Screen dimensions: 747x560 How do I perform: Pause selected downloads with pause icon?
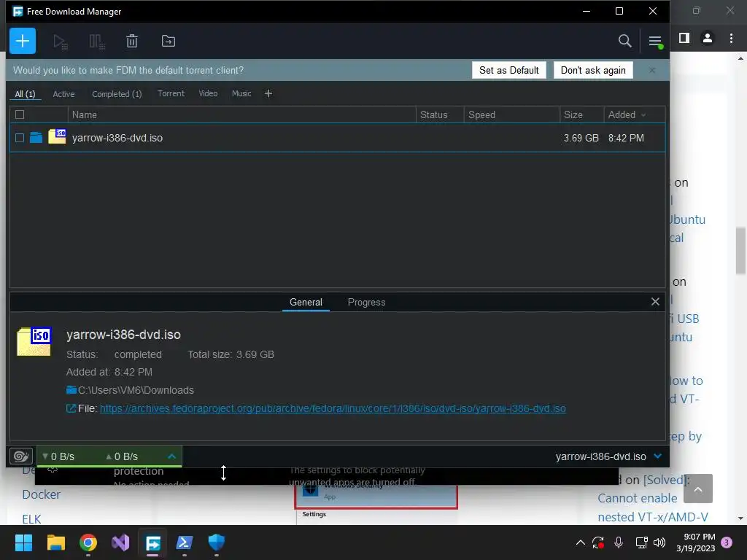(x=97, y=42)
